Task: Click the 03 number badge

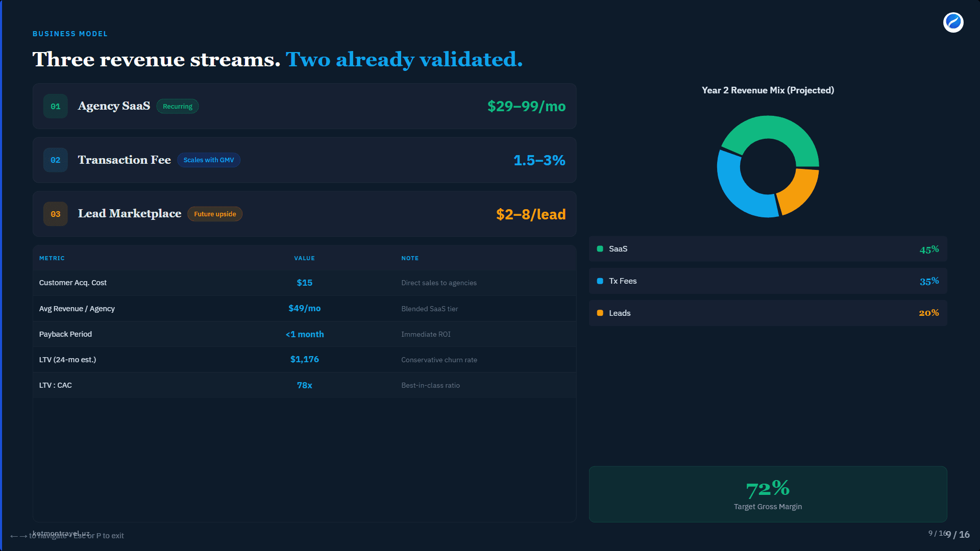Action: pos(55,214)
